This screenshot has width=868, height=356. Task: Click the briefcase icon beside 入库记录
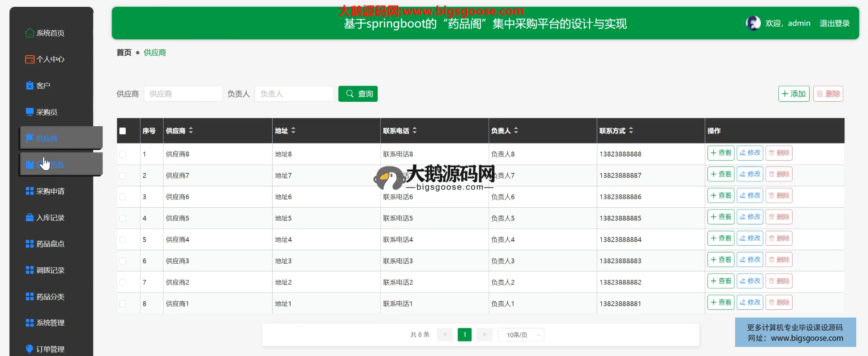coord(29,218)
